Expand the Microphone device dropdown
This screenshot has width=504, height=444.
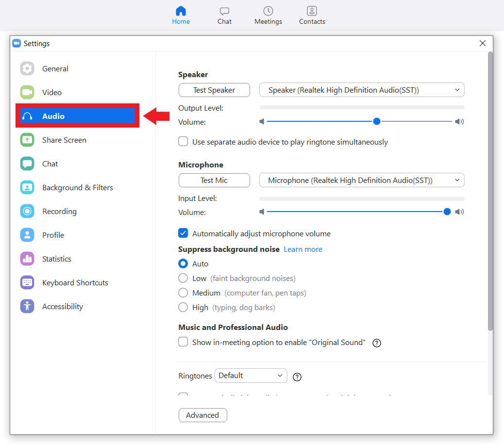[x=362, y=181]
